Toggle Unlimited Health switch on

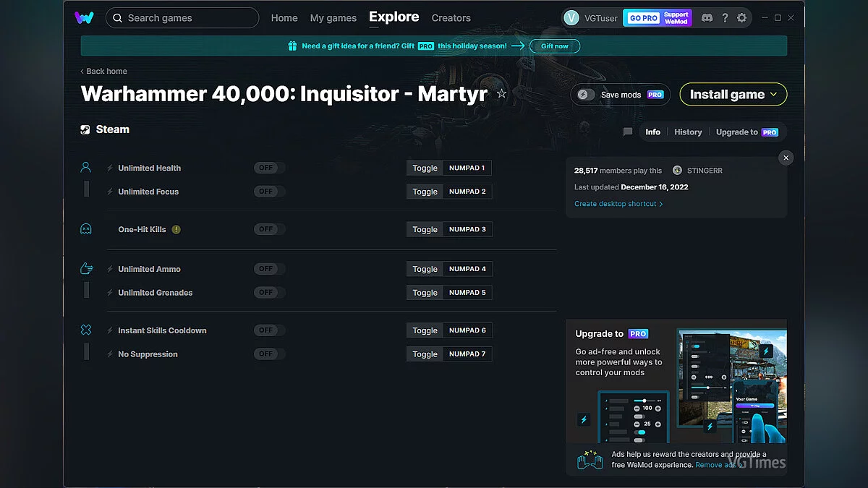pos(269,168)
